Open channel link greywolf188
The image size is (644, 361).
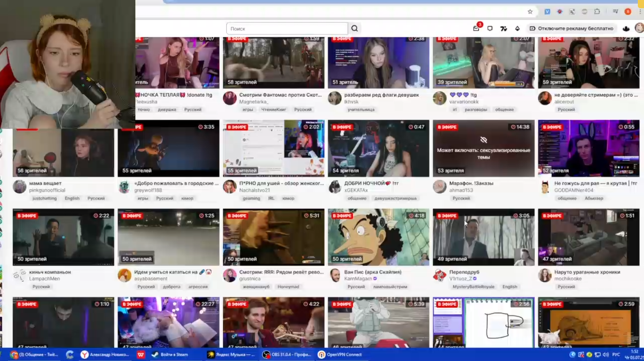click(x=148, y=190)
